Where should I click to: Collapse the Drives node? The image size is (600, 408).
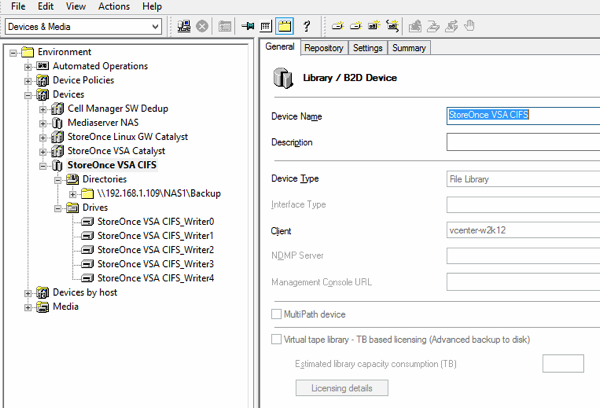tap(58, 208)
